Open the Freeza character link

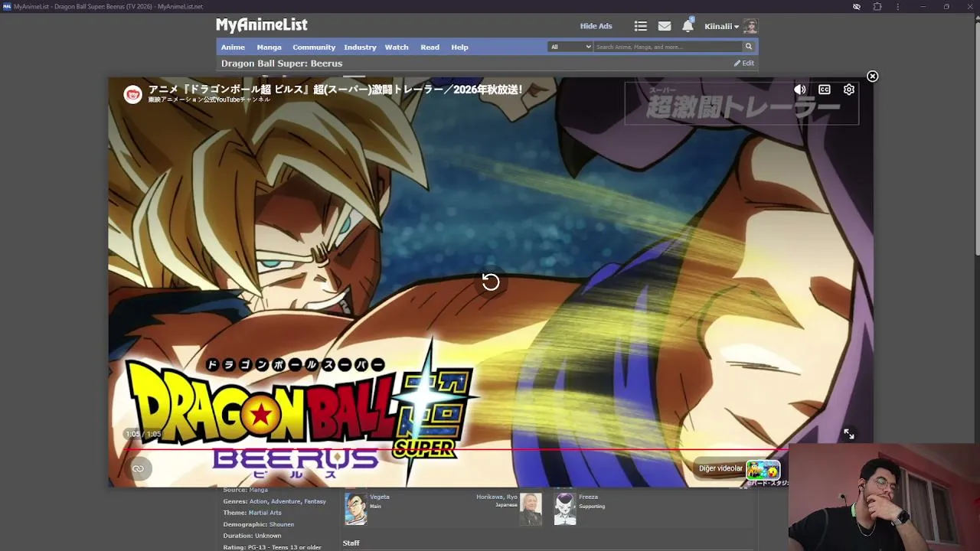click(589, 497)
